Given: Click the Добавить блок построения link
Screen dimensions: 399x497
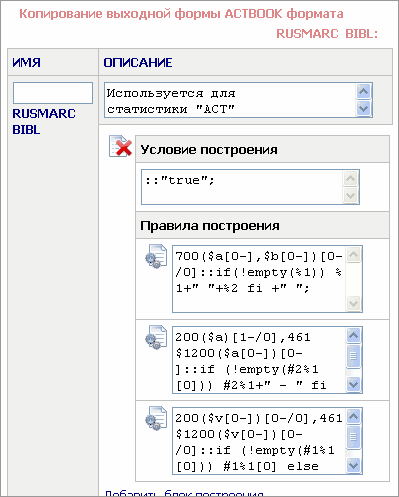Looking at the screenshot, I should point(184,493).
